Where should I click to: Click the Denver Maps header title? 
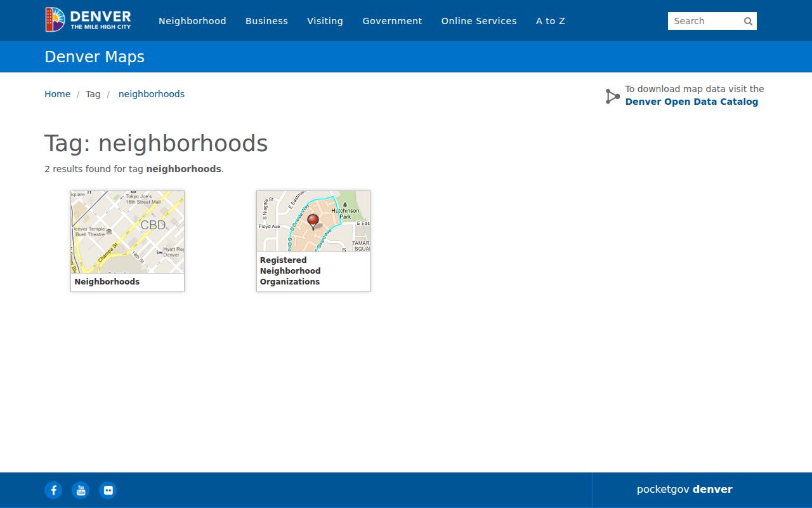(x=95, y=57)
